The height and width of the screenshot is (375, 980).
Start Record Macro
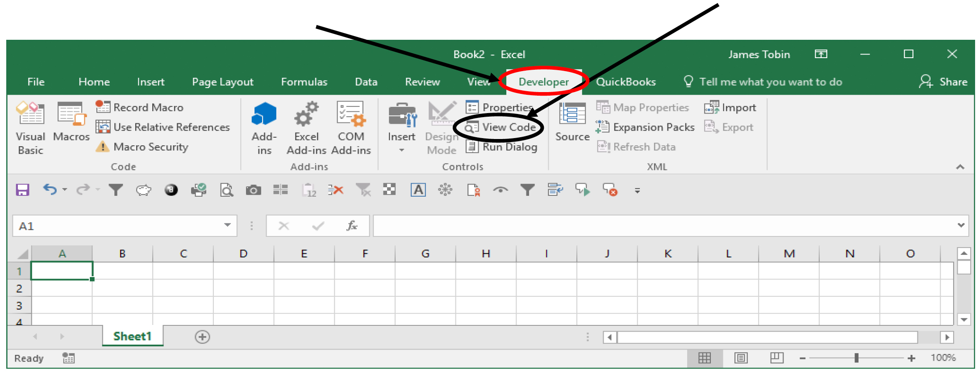[x=140, y=107]
